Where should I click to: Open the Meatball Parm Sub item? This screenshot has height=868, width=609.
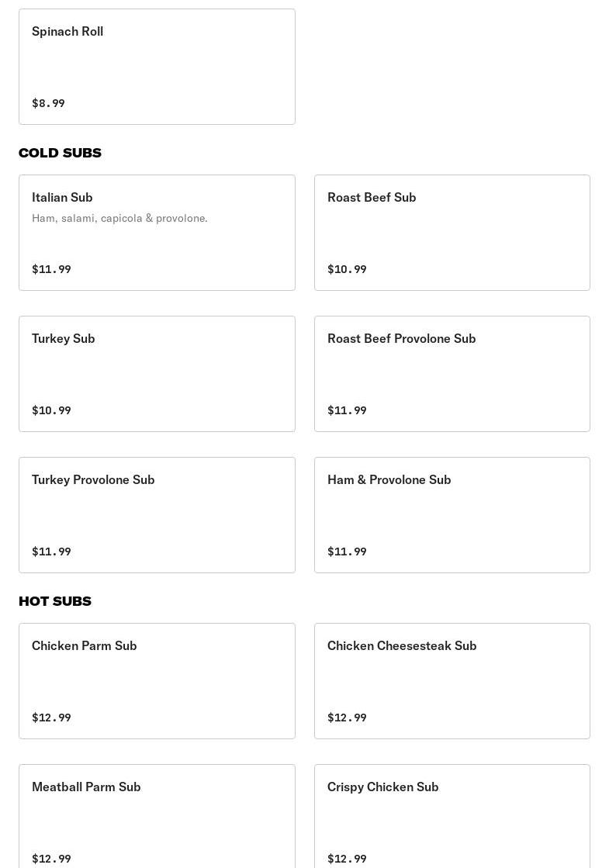pos(157,816)
